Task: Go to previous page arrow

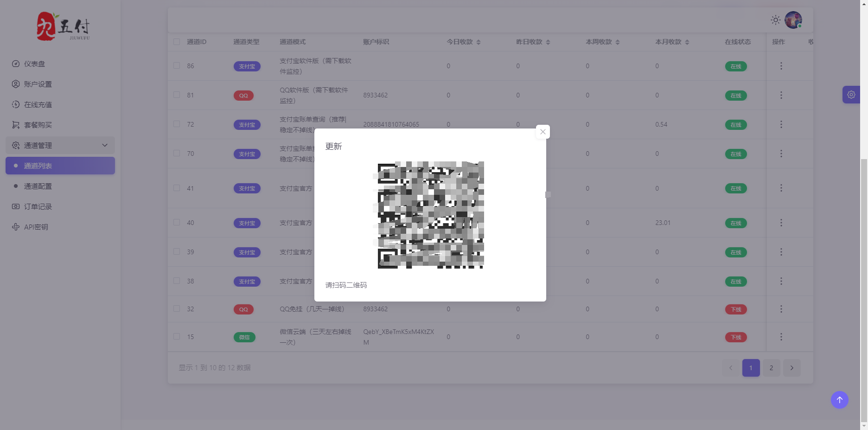Action: (730, 368)
